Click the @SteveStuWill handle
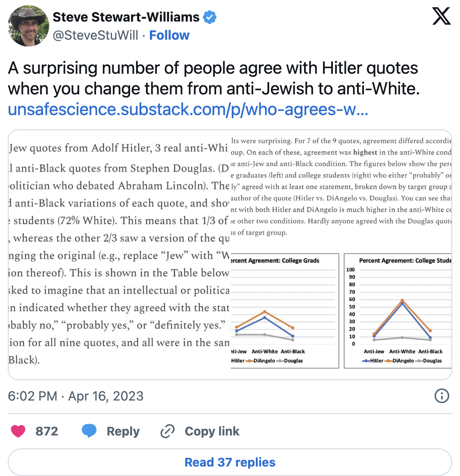This screenshot has width=460, height=476. (95, 35)
